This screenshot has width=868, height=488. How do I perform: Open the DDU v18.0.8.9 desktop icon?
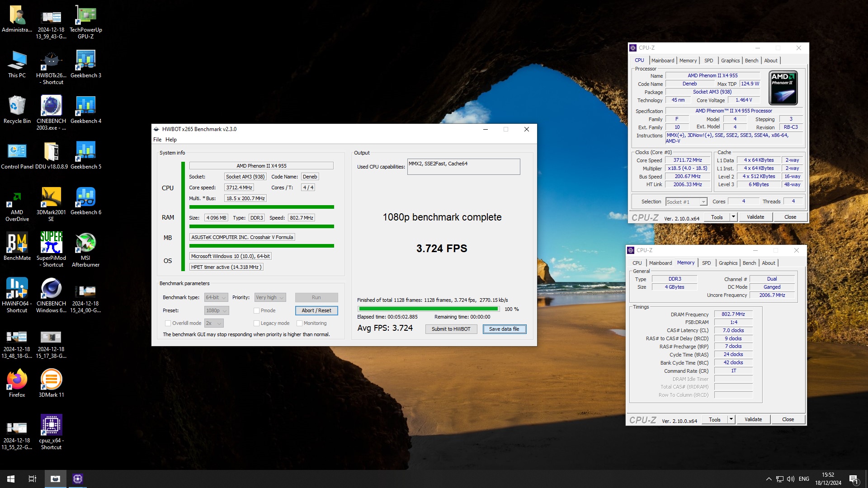(x=51, y=155)
